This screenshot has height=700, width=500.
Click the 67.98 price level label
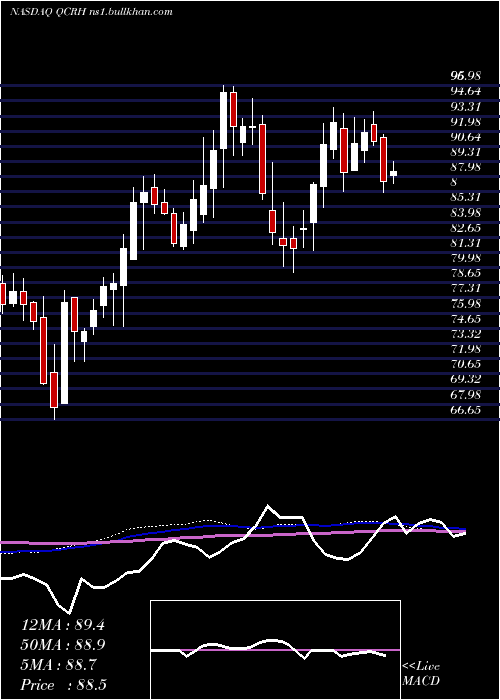[466, 395]
